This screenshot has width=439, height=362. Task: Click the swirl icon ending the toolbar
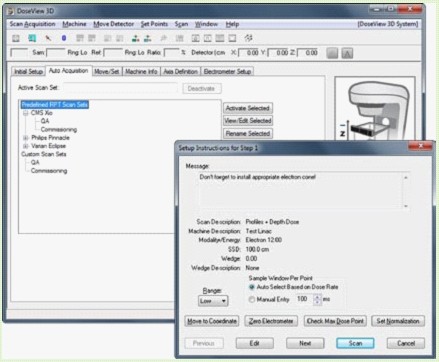[248, 38]
